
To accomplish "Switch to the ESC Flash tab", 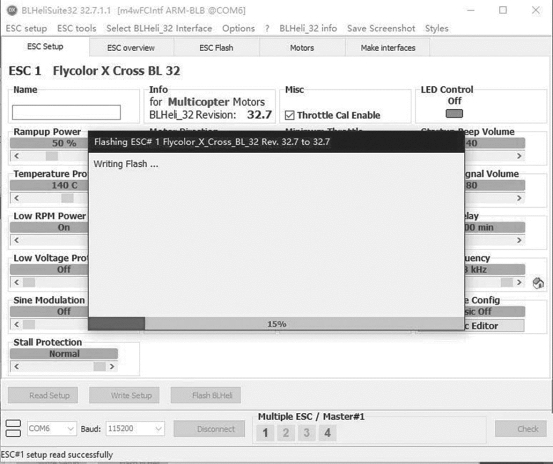I will [216, 48].
